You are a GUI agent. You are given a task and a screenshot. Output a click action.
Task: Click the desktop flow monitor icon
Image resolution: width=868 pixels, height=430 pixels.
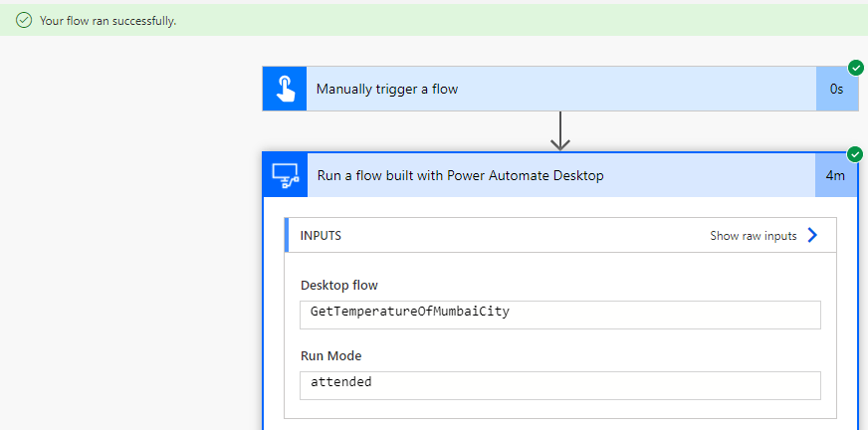click(286, 176)
